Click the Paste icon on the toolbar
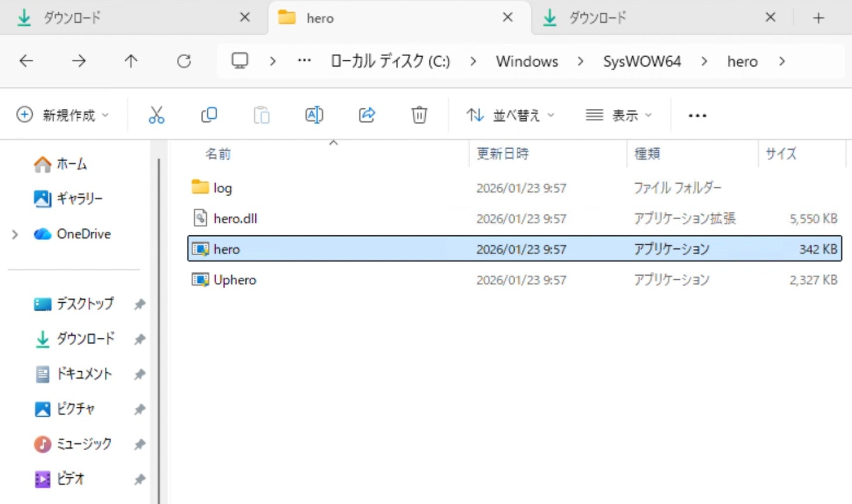Image resolution: width=852 pixels, height=504 pixels. 261,115
